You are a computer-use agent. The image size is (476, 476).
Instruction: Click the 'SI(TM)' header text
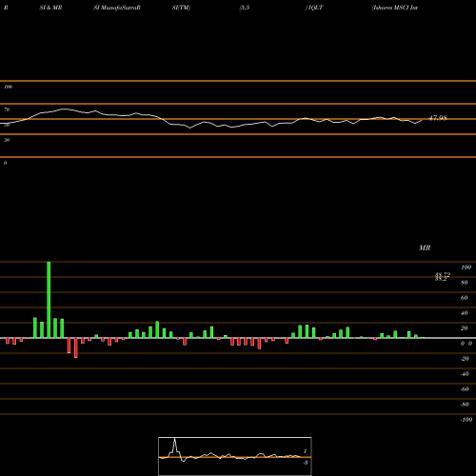(181, 8)
